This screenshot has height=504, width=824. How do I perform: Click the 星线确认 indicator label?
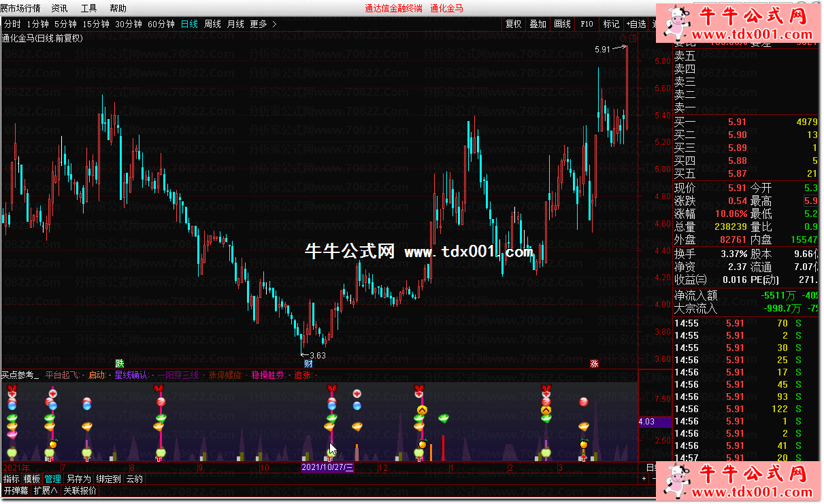click(133, 375)
